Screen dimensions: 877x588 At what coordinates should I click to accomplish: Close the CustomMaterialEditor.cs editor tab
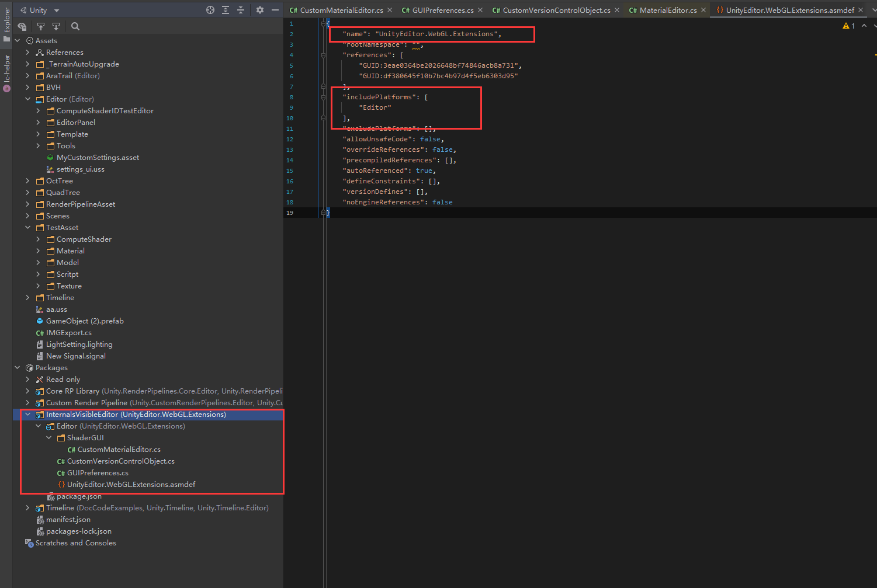click(390, 10)
